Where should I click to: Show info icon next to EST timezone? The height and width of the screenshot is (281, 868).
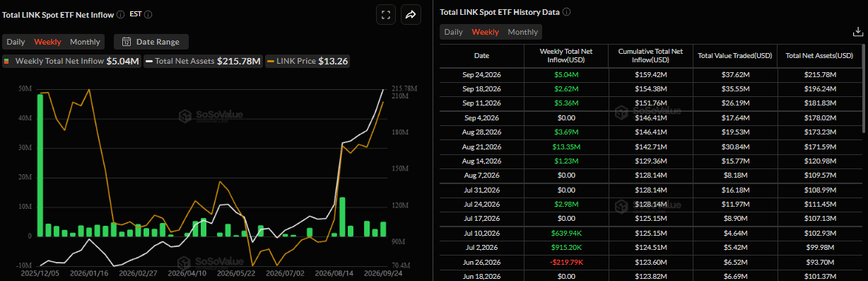(x=148, y=14)
